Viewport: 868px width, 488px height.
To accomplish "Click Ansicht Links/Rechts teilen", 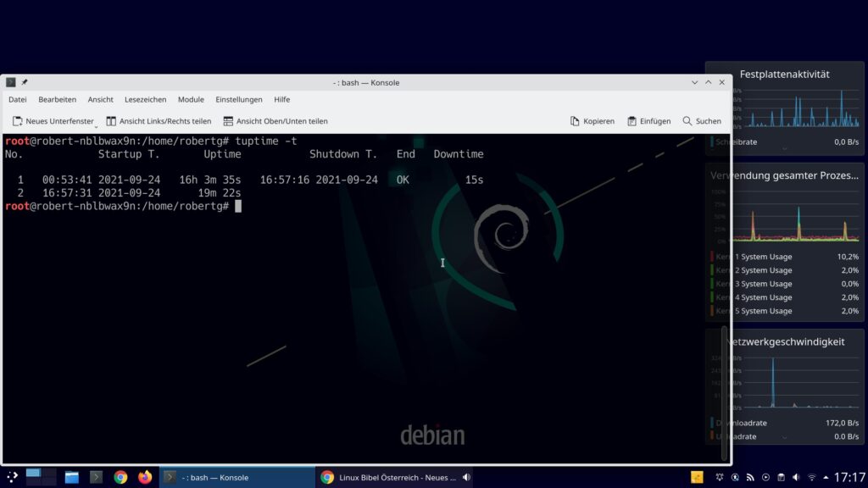I will click(159, 121).
